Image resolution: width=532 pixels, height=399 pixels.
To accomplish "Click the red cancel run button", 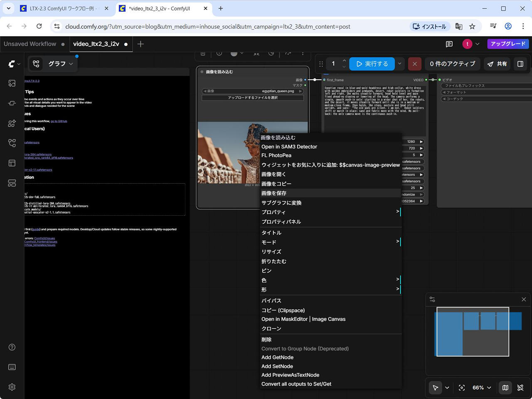I will 414,64.
